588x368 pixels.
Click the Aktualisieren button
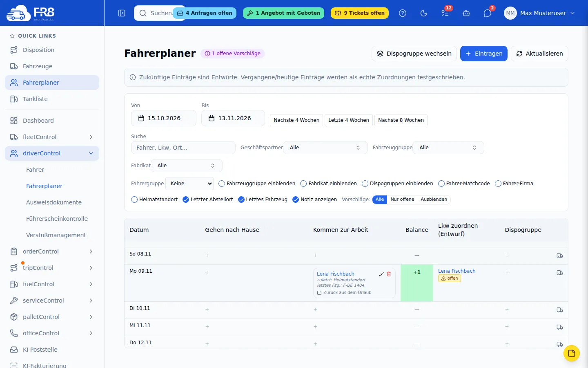click(539, 54)
